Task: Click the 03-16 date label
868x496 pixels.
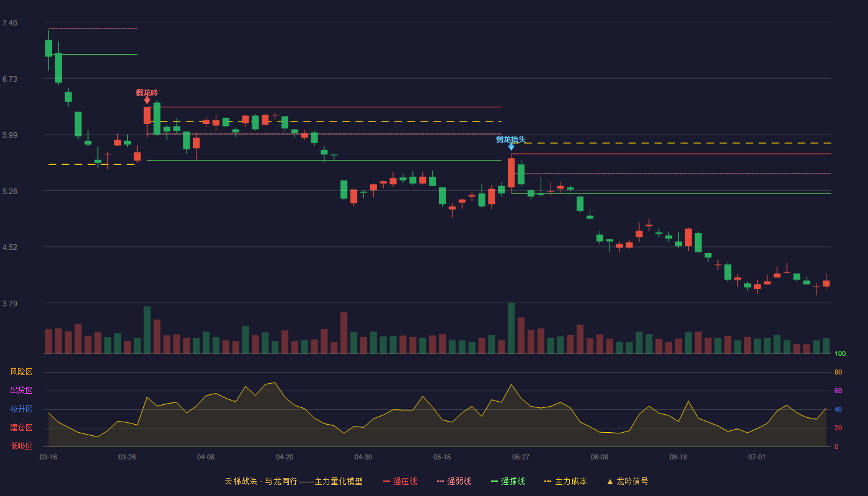Action: 48,457
